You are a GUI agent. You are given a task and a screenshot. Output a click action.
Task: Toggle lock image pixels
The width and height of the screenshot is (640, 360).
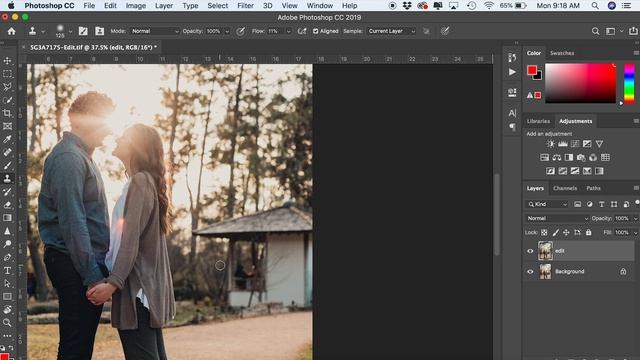point(555,233)
